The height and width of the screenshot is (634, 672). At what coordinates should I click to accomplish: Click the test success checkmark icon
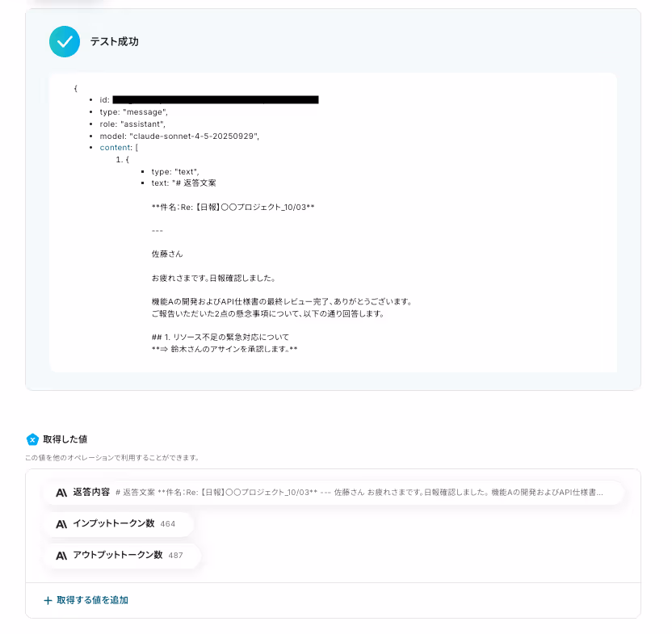pos(65,41)
